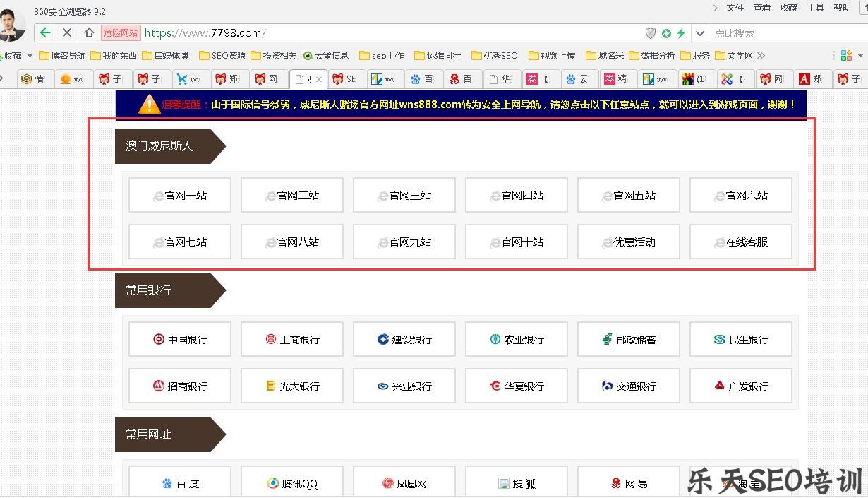Open the 文件 menu

point(735,8)
